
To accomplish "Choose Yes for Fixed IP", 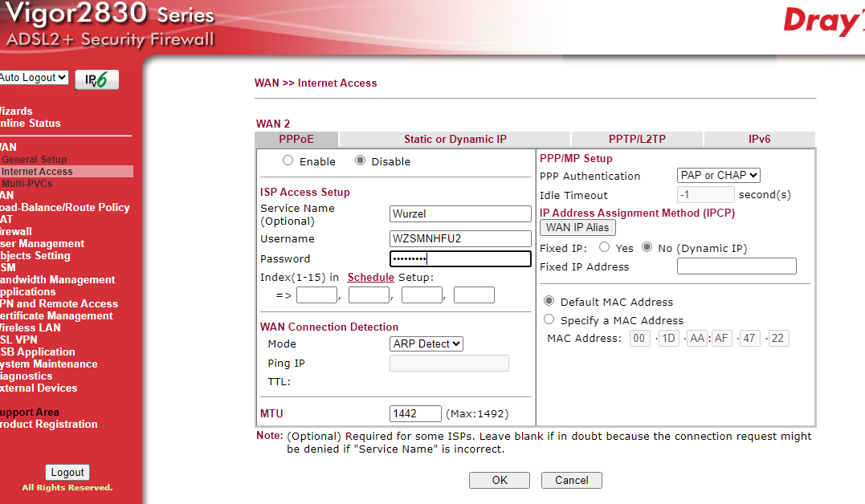I will 604,248.
